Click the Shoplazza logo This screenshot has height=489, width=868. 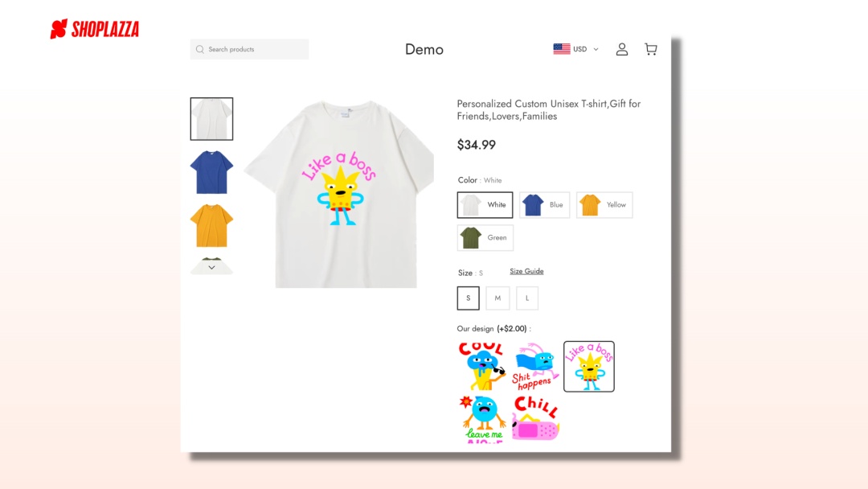click(95, 29)
